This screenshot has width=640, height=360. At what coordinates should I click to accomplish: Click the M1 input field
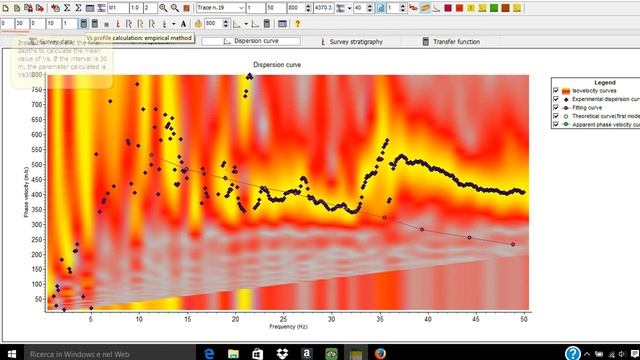[x=118, y=8]
